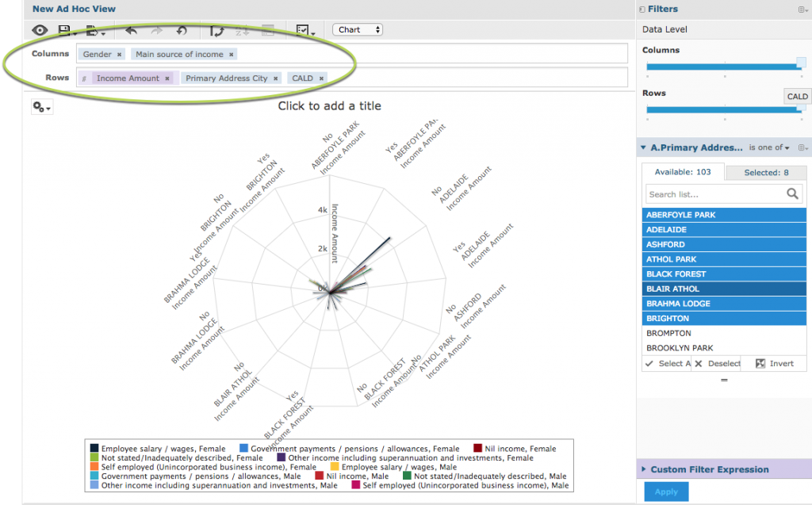The width and height of the screenshot is (812, 505).
Task: Open the chart settings icon above the canvas
Action: coord(41,105)
